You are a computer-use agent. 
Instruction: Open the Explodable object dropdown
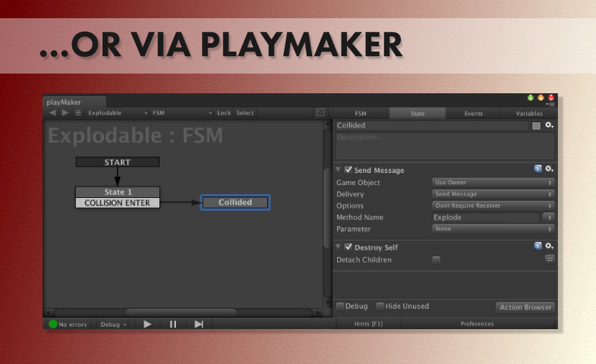coord(118,113)
